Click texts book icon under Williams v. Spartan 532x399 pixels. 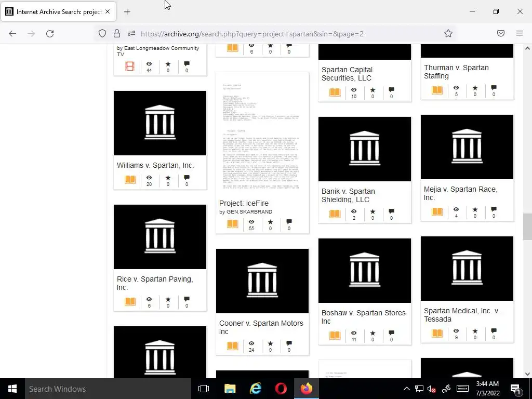pyautogui.click(x=130, y=179)
